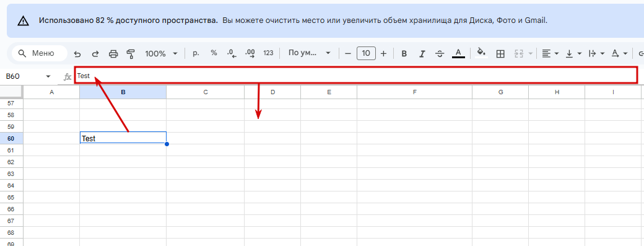The height and width of the screenshot is (246, 644).
Task: Undo the last action
Action: [77, 53]
